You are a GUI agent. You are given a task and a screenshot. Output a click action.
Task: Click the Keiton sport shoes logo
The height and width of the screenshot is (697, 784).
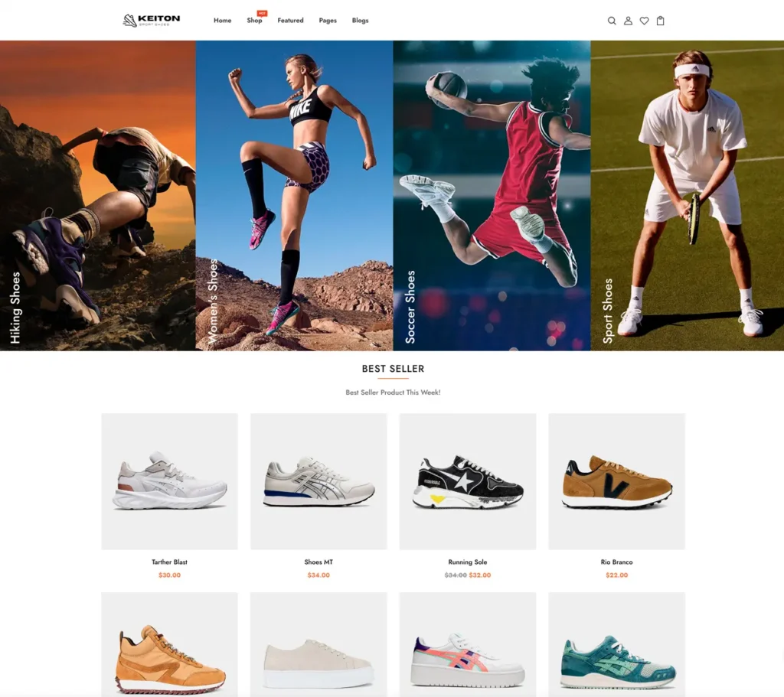[x=151, y=21]
